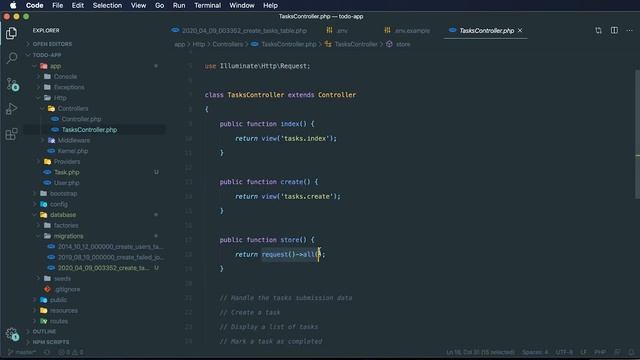
Task: Open the Window menu
Action: 242,5
